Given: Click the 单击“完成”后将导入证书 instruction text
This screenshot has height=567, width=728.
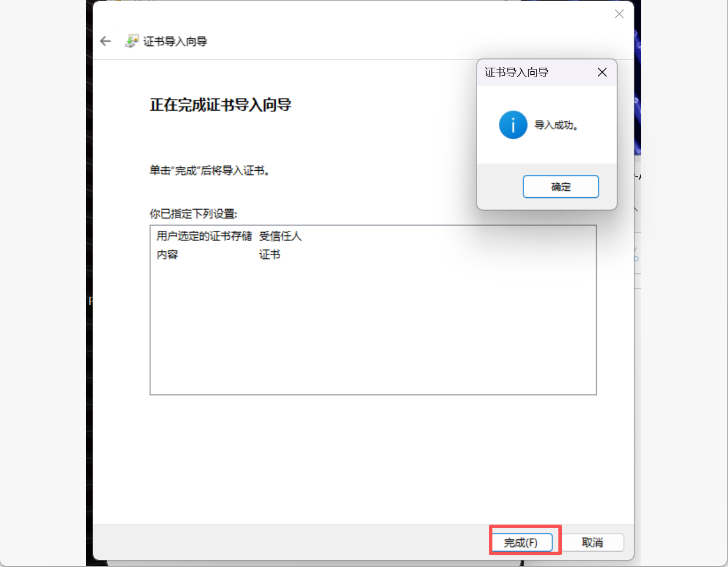Looking at the screenshot, I should coord(210,171).
